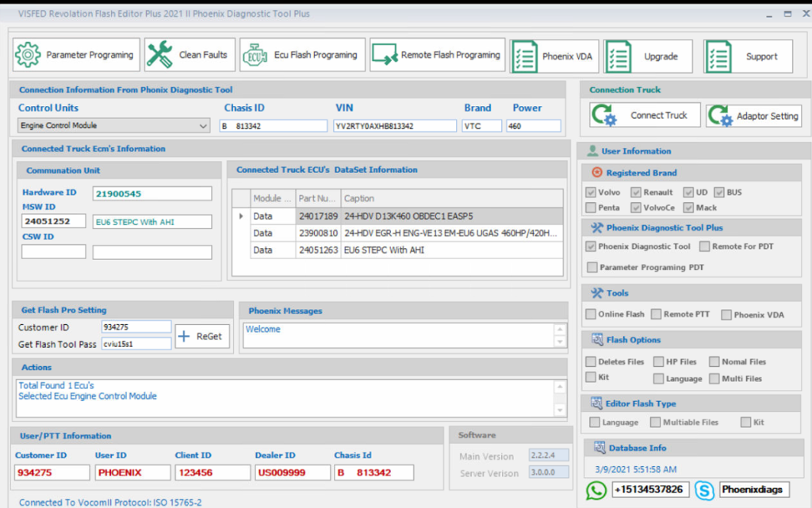This screenshot has height=508, width=812.
Task: Open the Ecu Flash Programing tab
Action: (302, 55)
